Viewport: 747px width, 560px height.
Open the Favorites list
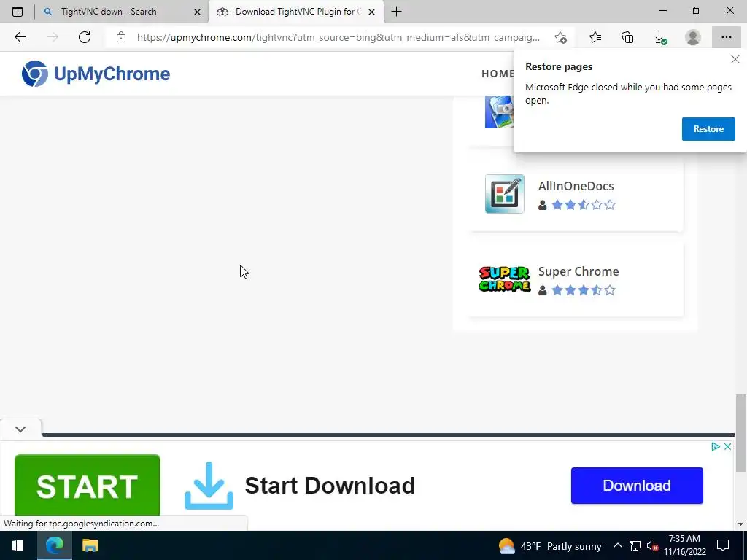[x=595, y=37]
